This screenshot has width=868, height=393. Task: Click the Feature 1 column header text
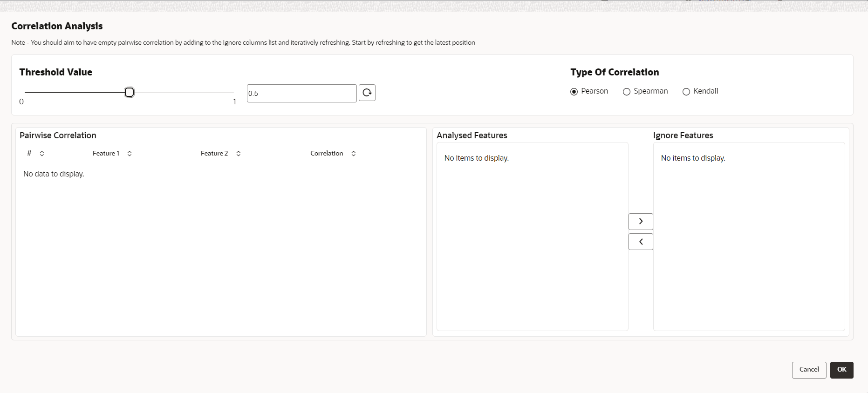106,153
